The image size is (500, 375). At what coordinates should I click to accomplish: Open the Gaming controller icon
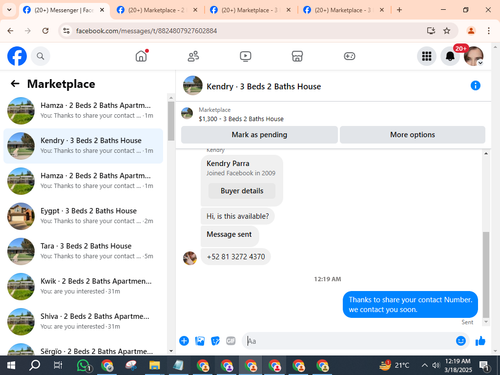(349, 56)
